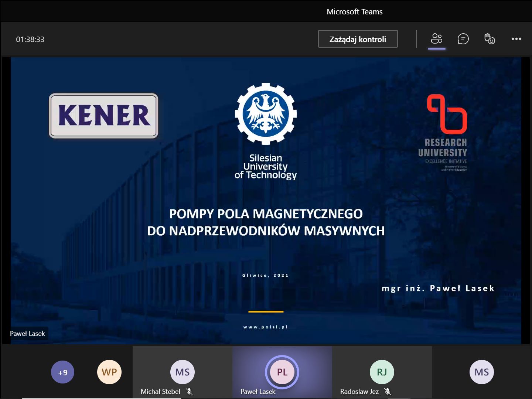The image size is (532, 399).
Task: Click the Zażądaj kontroli button
Action: (x=358, y=39)
